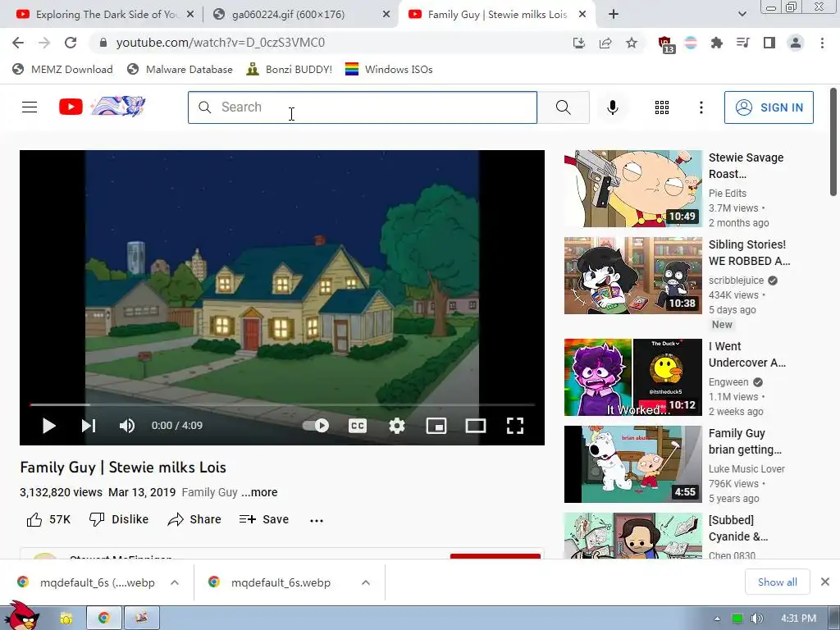Switch to theater mode
Image resolution: width=840 pixels, height=630 pixels.
coord(475,426)
